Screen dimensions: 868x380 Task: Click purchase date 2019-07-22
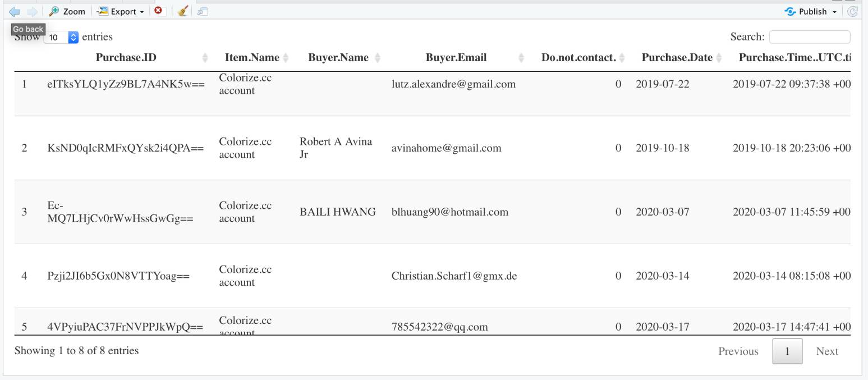663,84
